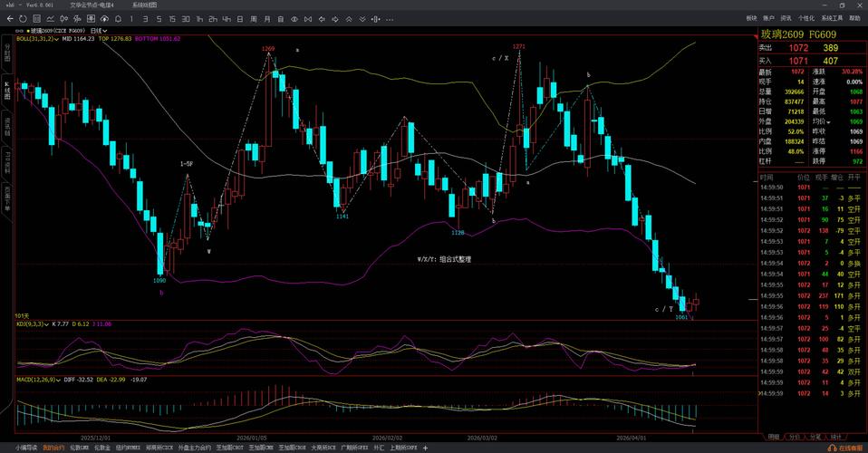Click the candle width adjust icon

pos(376,19)
